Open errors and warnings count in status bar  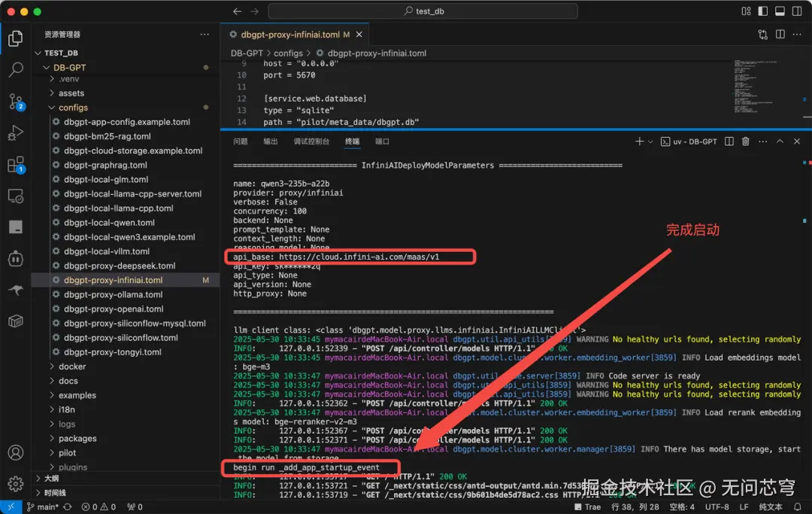[x=98, y=506]
